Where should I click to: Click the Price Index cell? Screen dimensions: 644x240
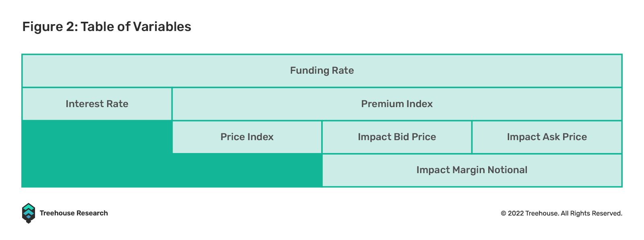[x=247, y=137]
